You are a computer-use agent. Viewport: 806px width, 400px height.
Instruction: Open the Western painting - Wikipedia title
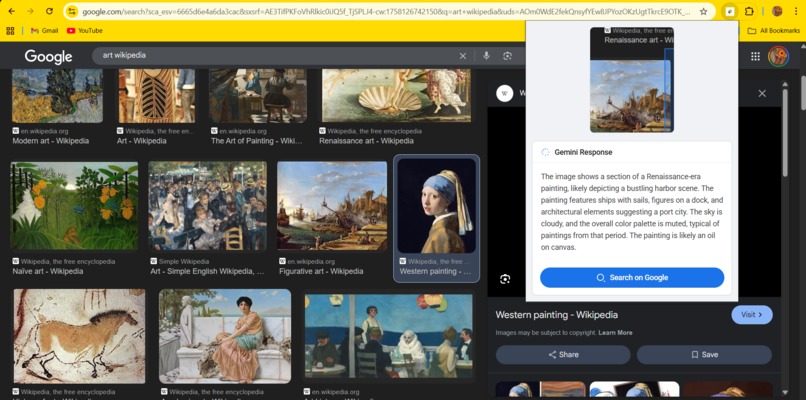pos(557,315)
